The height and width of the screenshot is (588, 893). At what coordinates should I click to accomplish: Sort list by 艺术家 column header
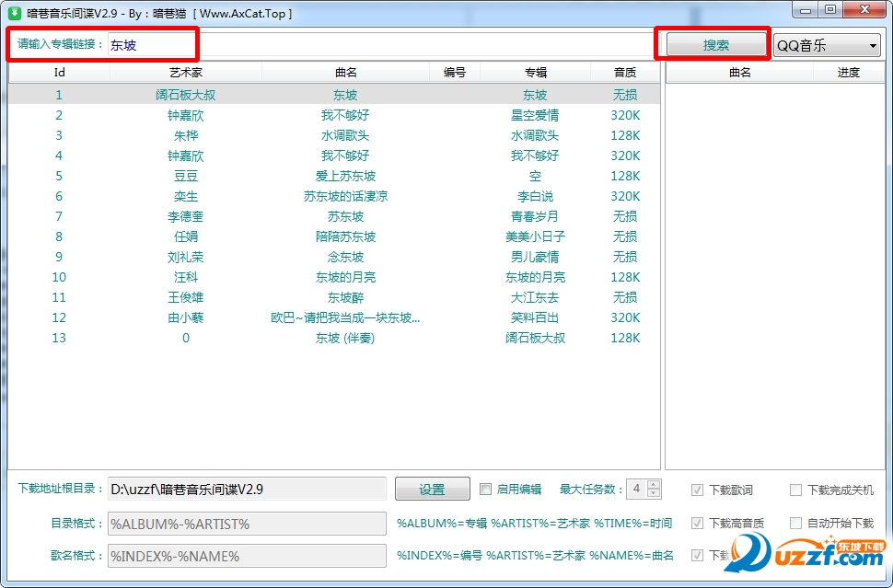(185, 72)
